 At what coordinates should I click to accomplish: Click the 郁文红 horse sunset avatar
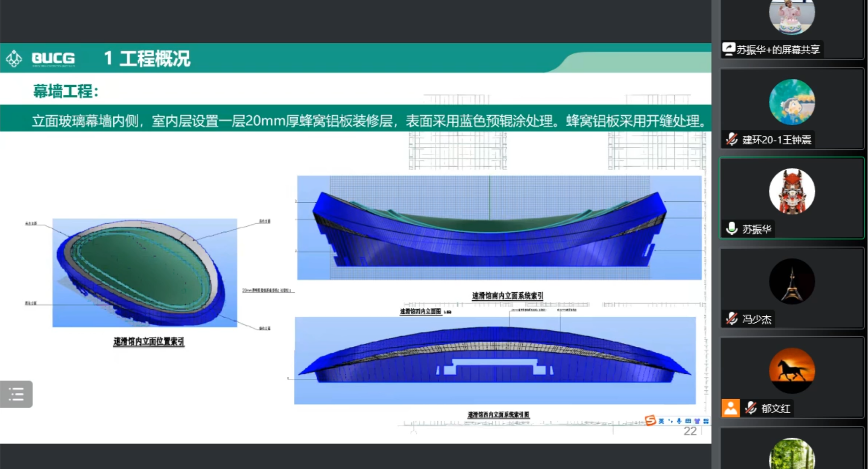792,371
